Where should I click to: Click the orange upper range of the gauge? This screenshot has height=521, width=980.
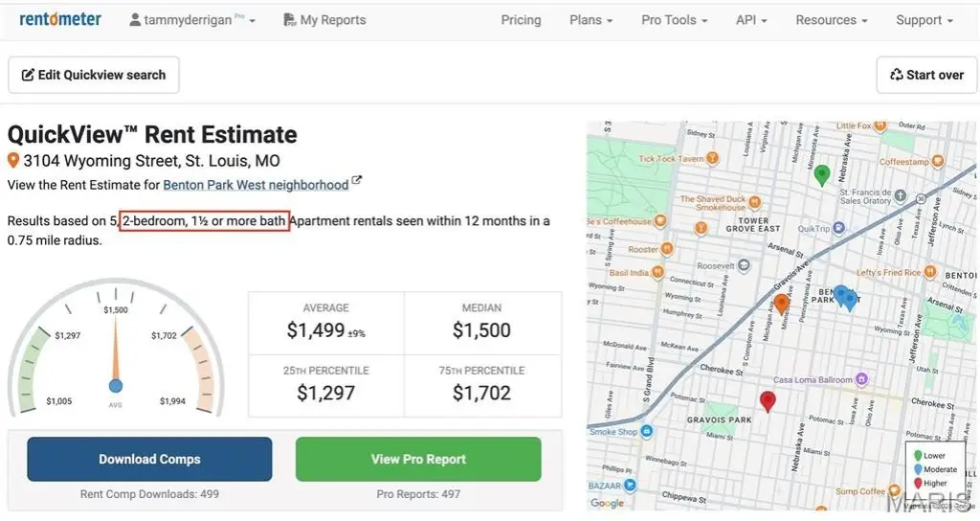pyautogui.click(x=200, y=371)
